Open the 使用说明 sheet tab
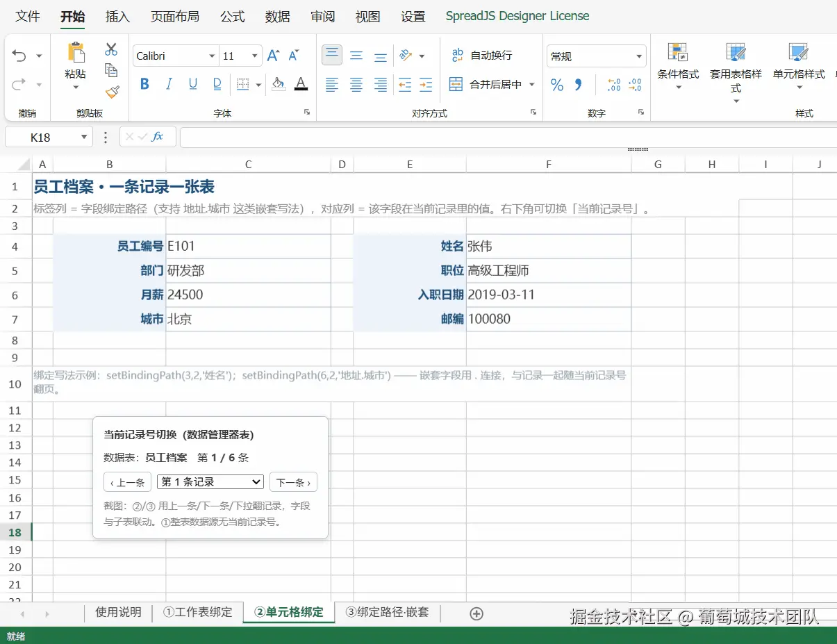Screen dimensions: 837x644 coord(118,612)
